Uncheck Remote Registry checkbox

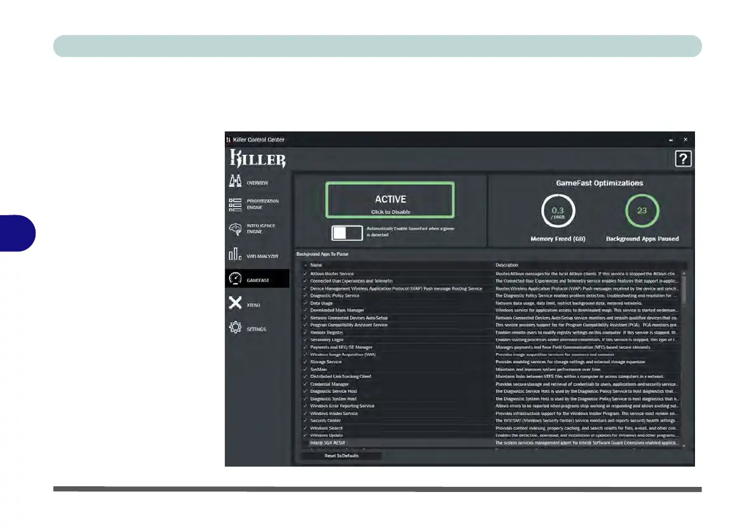305,333
